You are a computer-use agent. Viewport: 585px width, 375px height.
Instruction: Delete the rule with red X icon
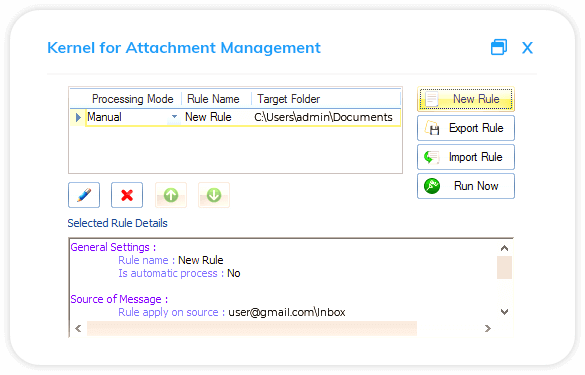127,195
